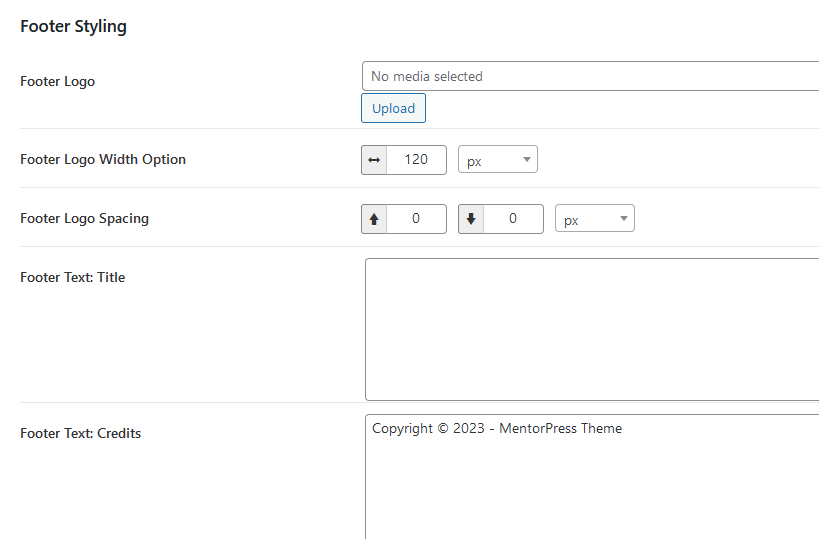This screenshot has width=819, height=539.
Task: Click the down arrow bottom spacing icon
Action: point(471,219)
